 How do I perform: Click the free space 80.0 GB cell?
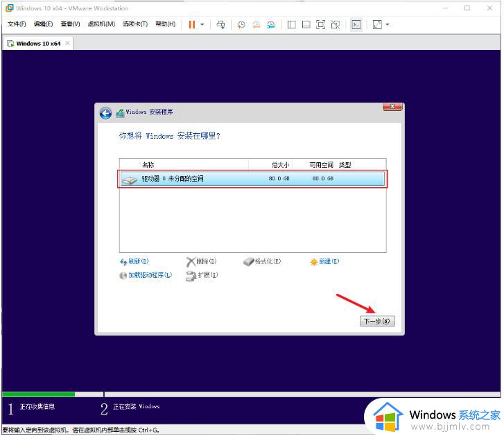pyautogui.click(x=323, y=178)
